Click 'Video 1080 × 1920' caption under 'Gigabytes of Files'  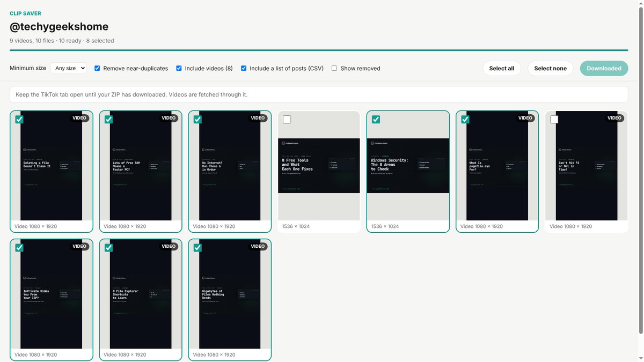(214, 354)
